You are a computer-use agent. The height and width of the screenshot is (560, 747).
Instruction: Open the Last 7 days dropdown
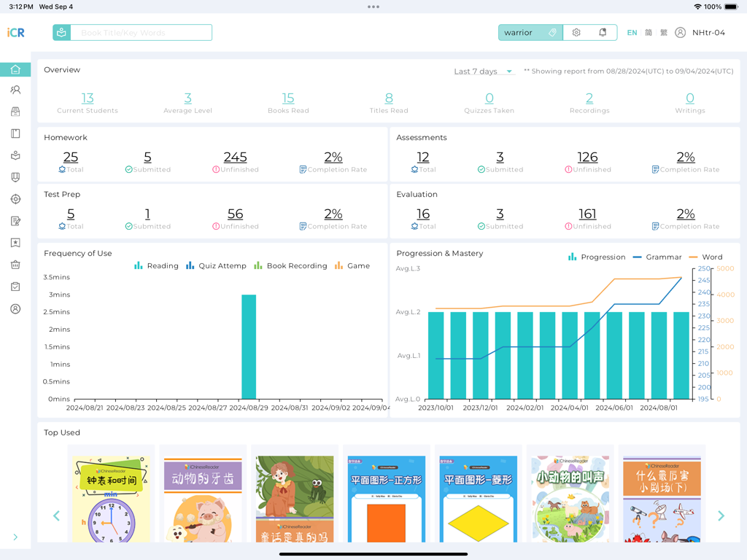482,71
